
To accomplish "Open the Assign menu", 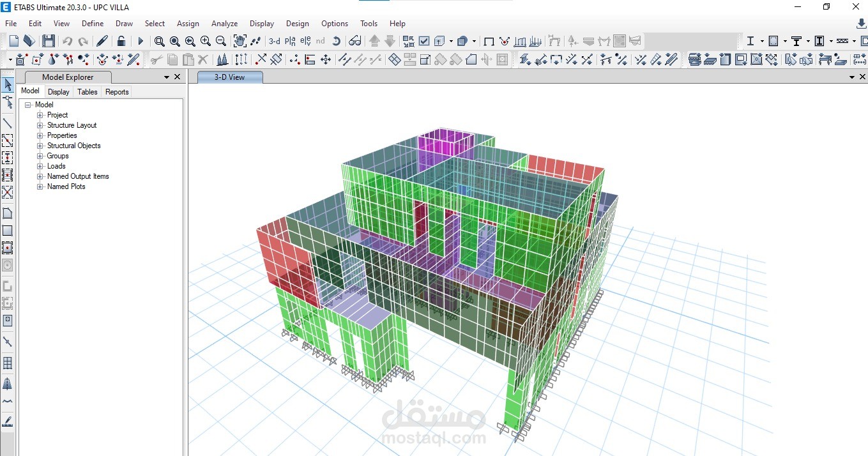I will point(188,24).
